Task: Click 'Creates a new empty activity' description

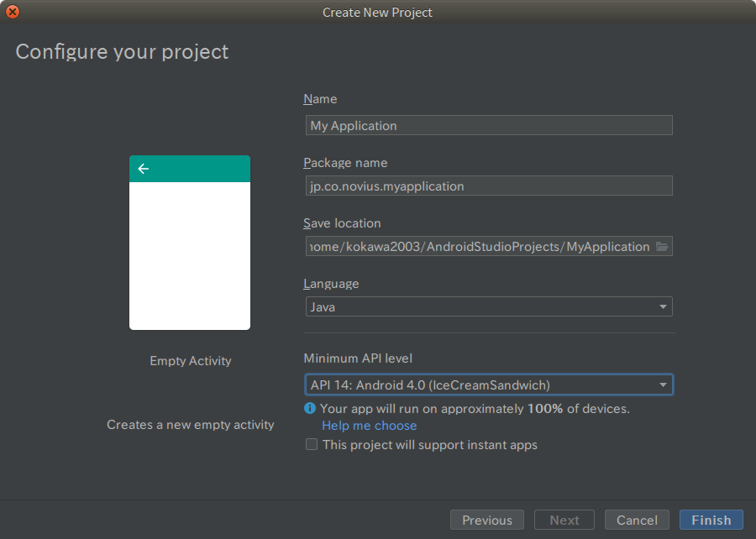Action: pyautogui.click(x=191, y=425)
